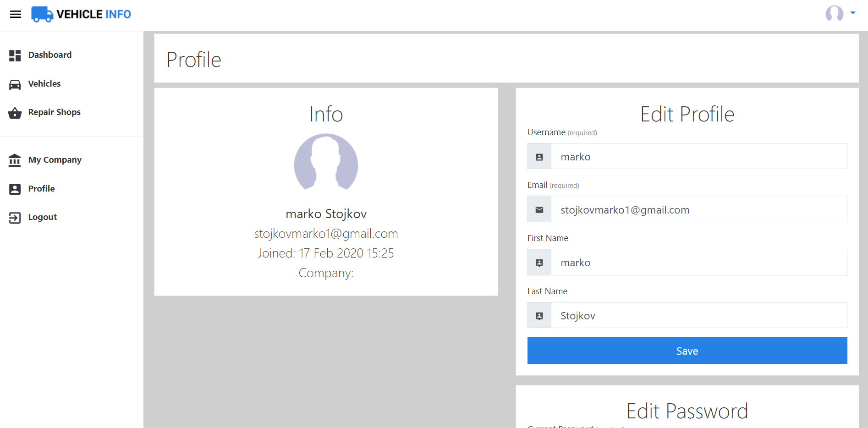Open the user avatar dropdown

click(x=840, y=14)
